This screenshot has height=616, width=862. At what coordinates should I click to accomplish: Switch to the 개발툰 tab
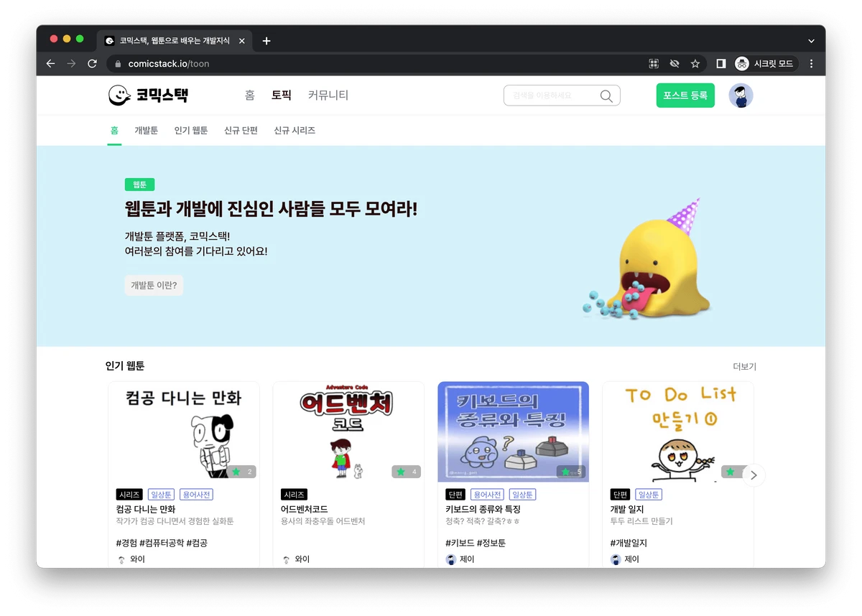pyautogui.click(x=146, y=130)
